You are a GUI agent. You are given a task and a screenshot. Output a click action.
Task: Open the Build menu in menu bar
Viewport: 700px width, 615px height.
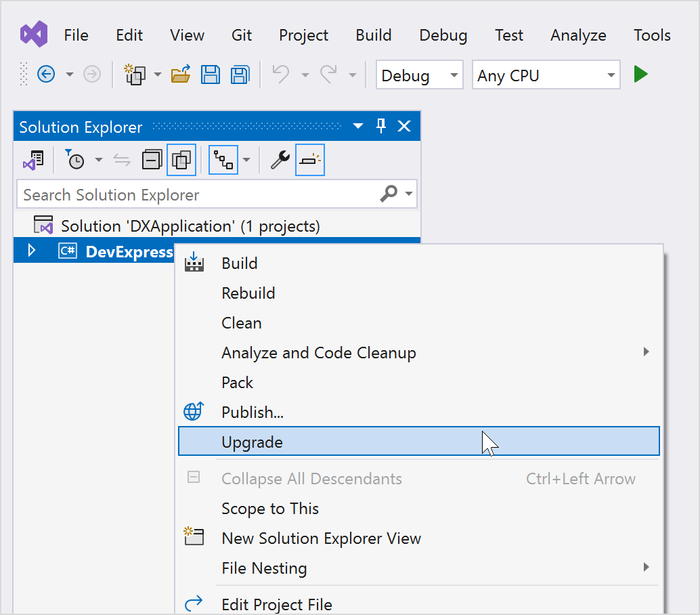[x=373, y=35]
